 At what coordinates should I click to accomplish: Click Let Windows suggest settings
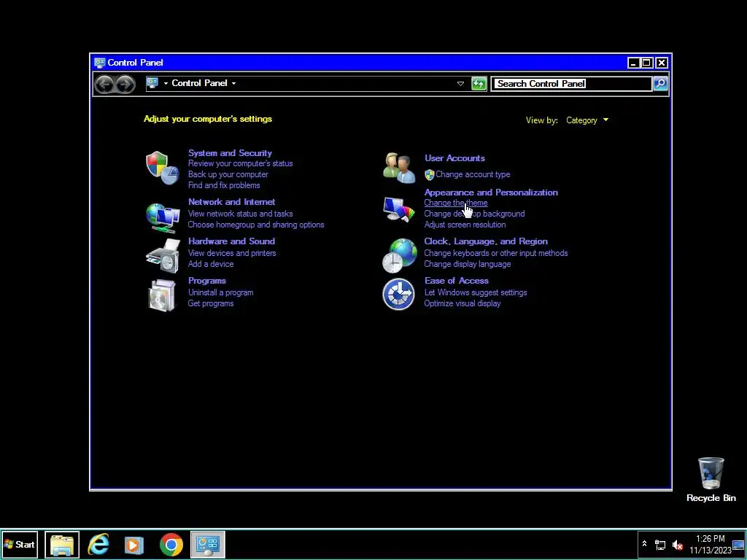pos(476,293)
